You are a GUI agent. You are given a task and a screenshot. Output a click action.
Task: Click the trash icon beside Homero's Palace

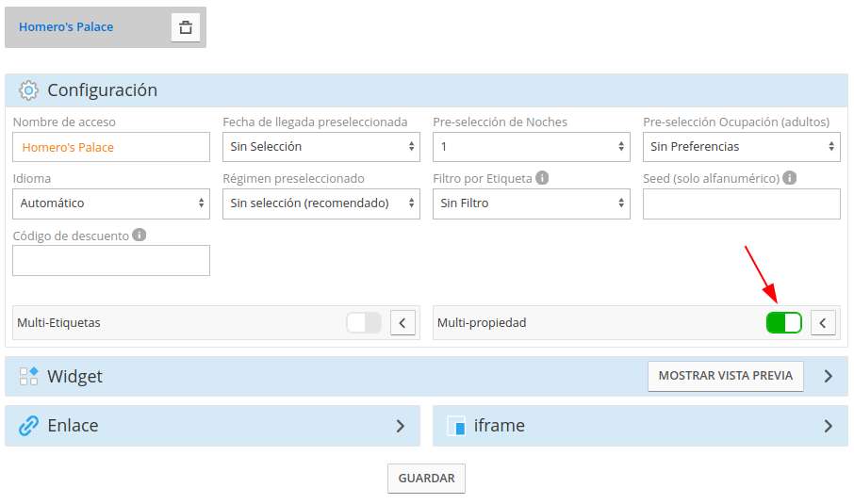click(186, 27)
